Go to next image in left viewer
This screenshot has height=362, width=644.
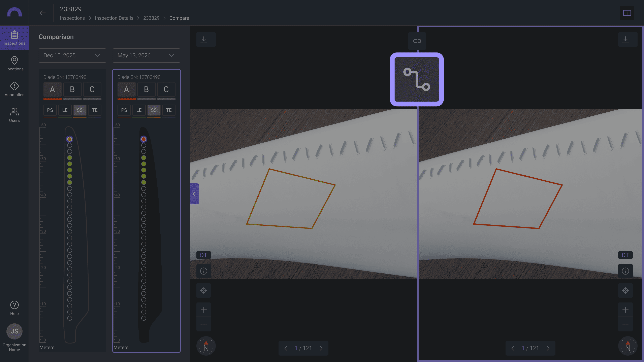point(321,348)
